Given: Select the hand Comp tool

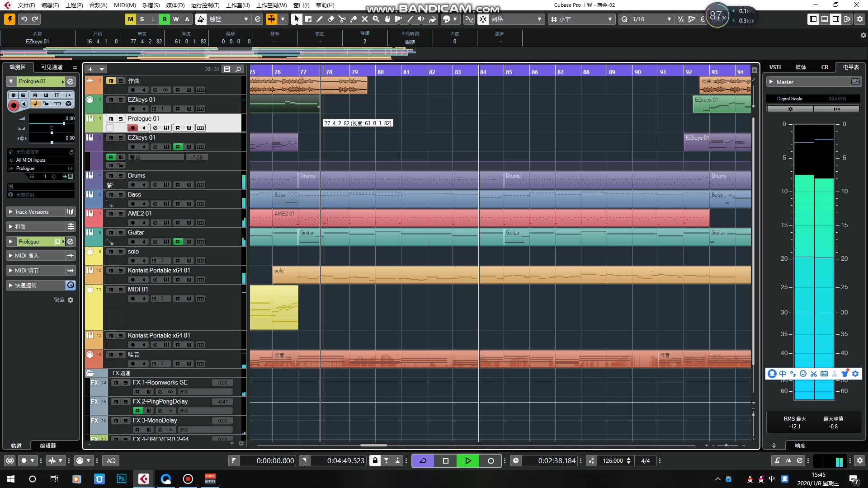Looking at the screenshot, I should coord(387,19).
